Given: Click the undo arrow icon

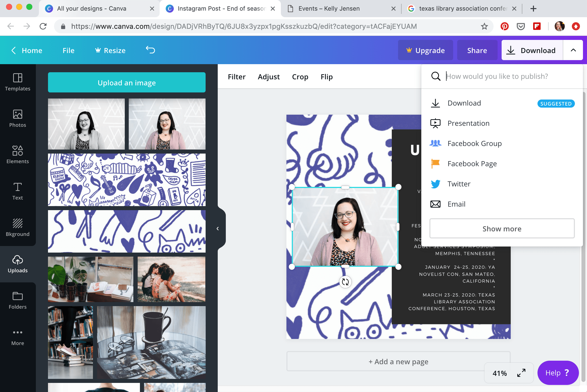Looking at the screenshot, I should [151, 50].
